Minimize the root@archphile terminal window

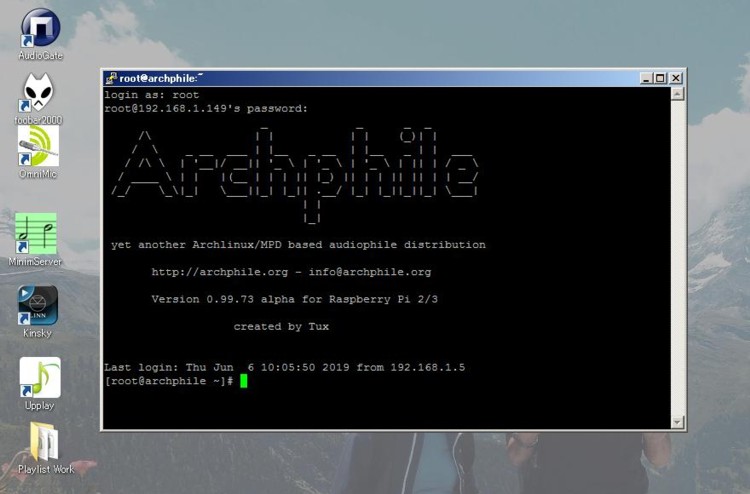[x=646, y=78]
